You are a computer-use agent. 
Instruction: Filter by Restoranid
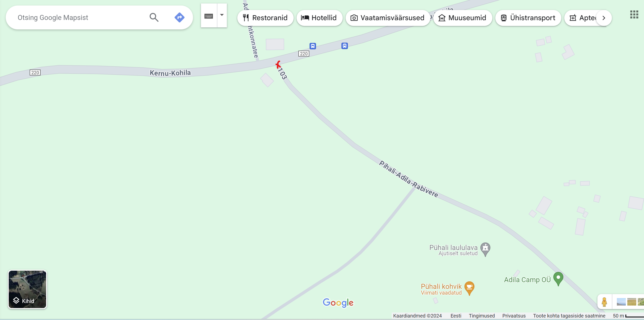pos(265,18)
